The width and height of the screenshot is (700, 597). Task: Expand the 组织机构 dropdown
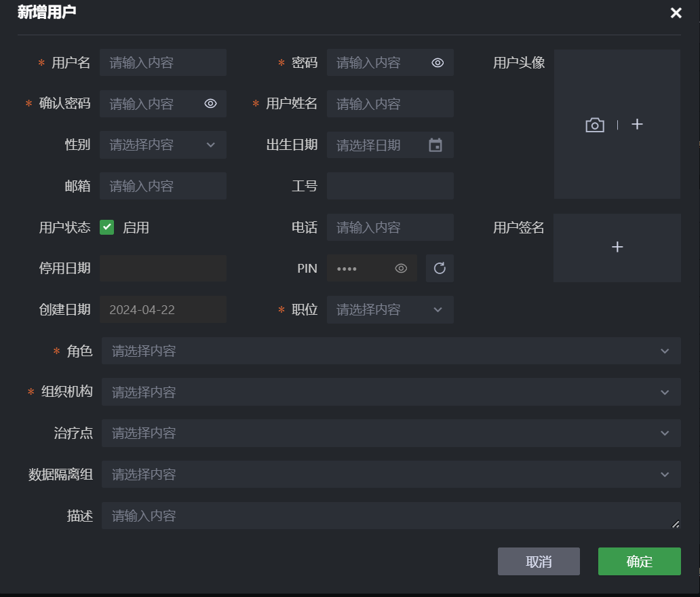tap(391, 392)
